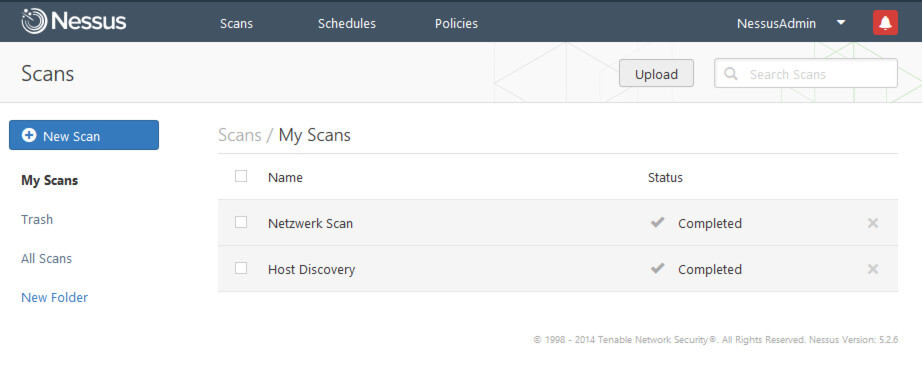Click the magnifier icon in search box
This screenshot has width=922, height=381.
pos(730,73)
